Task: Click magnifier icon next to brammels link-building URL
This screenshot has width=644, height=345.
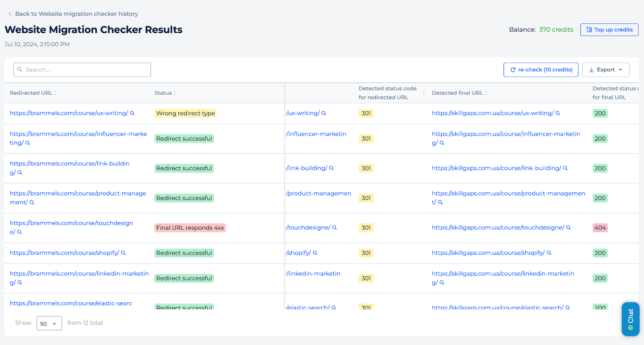Action: pos(20,172)
